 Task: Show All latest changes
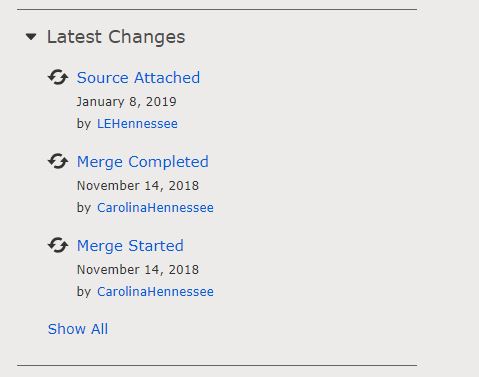[78, 329]
